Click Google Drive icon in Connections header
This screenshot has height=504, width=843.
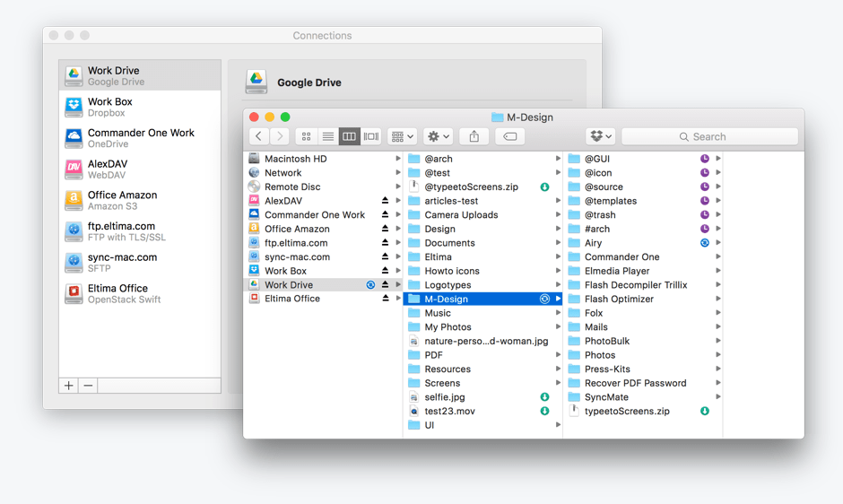pyautogui.click(x=256, y=83)
